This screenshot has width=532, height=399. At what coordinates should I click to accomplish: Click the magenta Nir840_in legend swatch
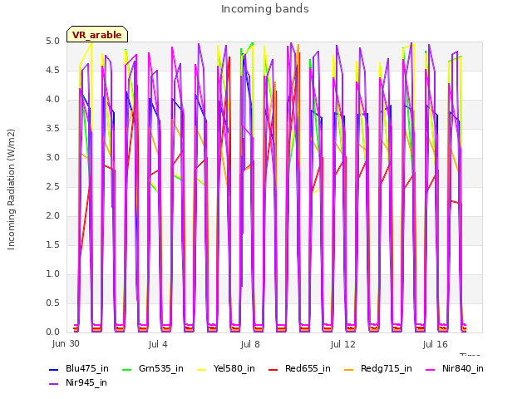point(430,369)
